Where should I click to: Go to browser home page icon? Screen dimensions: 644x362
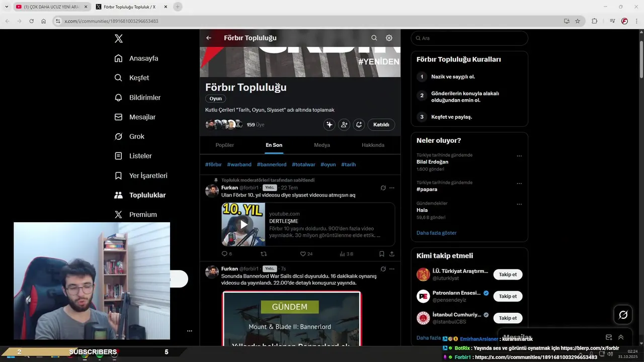coord(43,21)
